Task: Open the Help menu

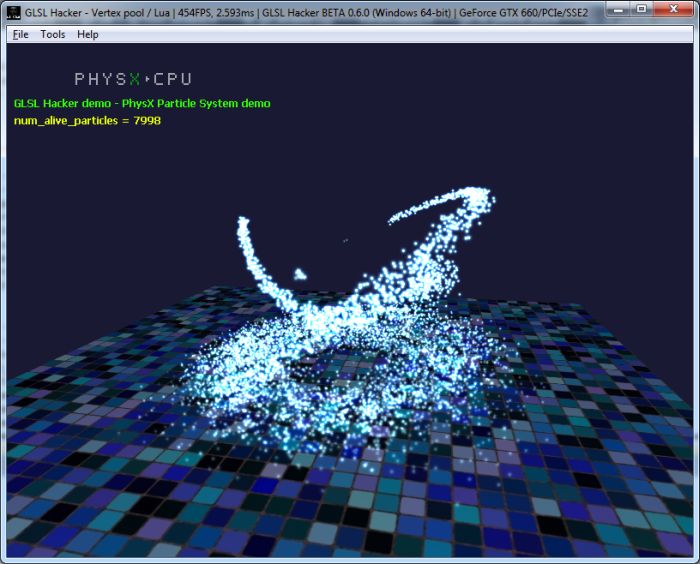Action: tap(88, 34)
